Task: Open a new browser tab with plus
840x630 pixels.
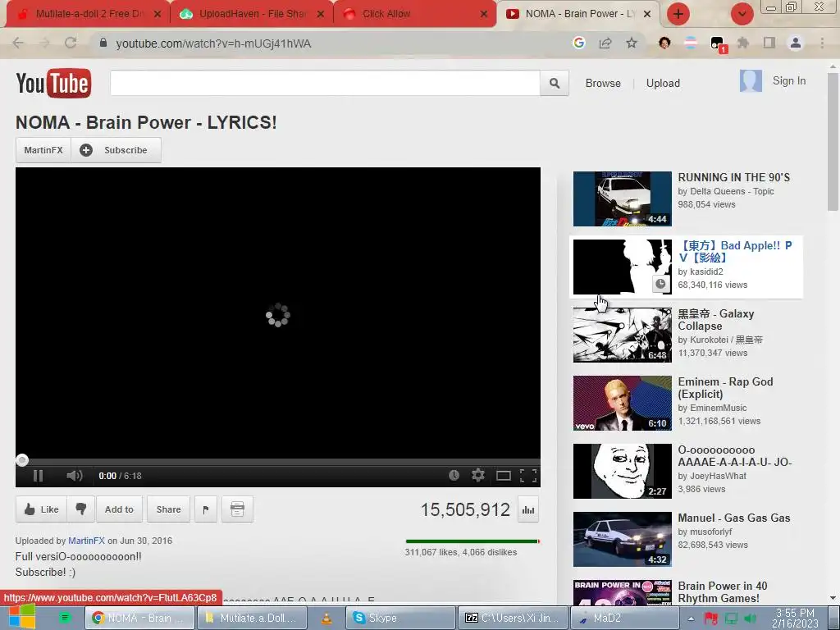Action: (678, 14)
